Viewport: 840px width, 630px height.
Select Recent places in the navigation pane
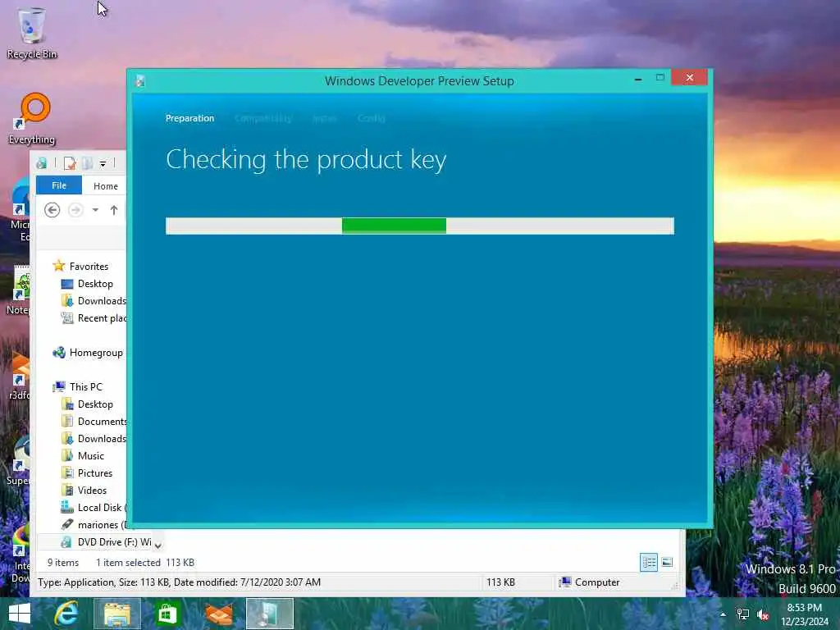(x=94, y=317)
